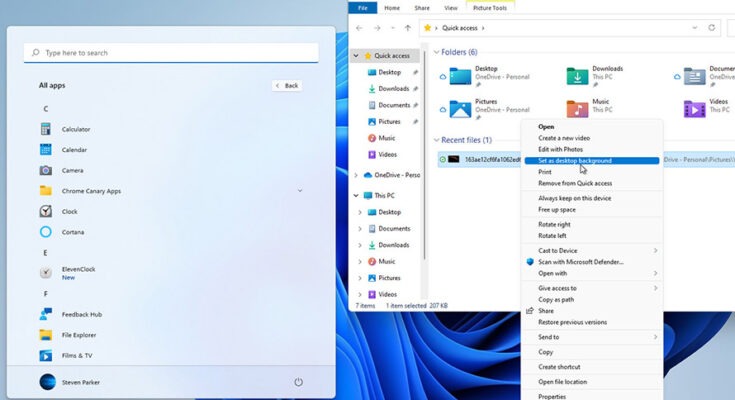The image size is (735, 400).
Task: Launch Cortana from the apps list
Action: [x=62, y=232]
